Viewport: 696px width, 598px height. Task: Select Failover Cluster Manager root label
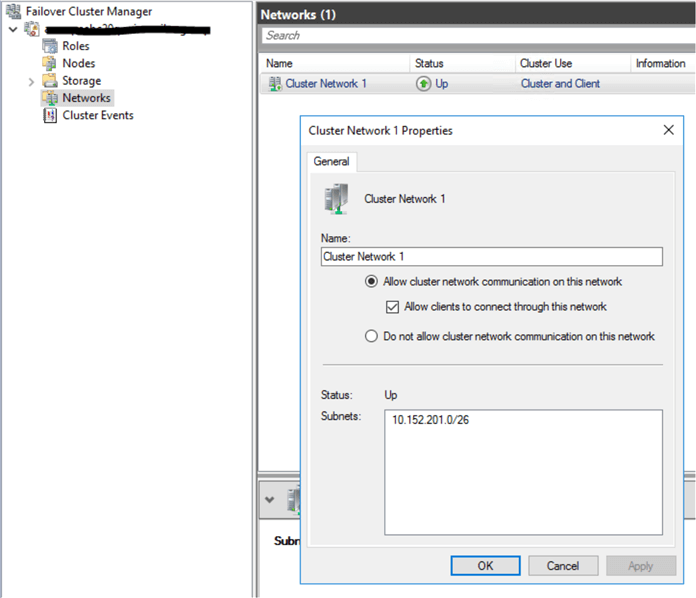[x=89, y=12]
